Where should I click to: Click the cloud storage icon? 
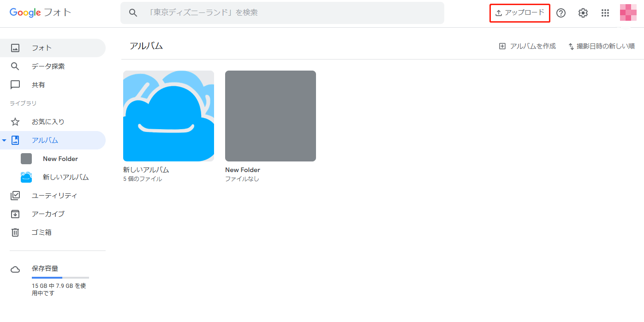point(15,269)
